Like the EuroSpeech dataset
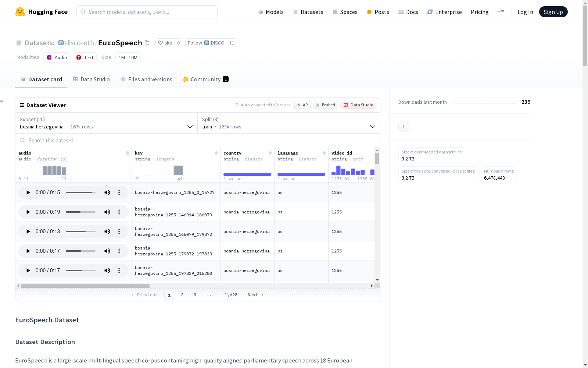Image resolution: width=588 pixels, height=368 pixels. tap(165, 43)
